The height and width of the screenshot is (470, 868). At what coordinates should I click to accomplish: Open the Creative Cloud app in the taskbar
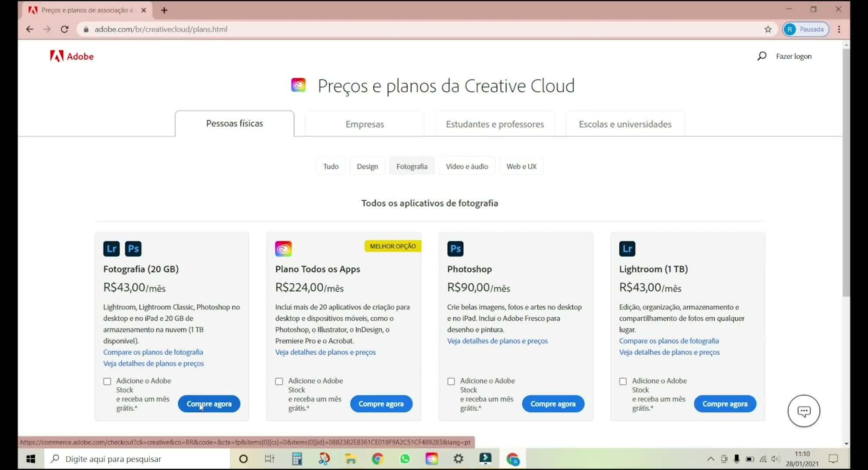pos(432,459)
